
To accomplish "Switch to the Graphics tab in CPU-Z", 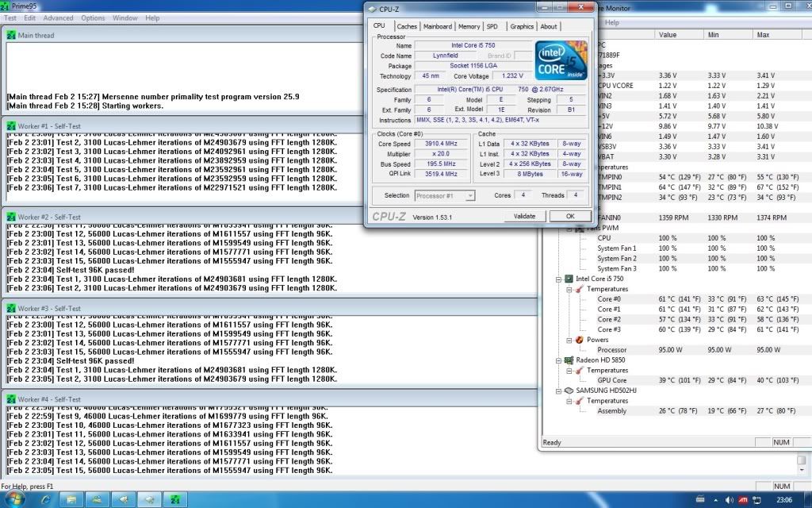I will click(522, 26).
